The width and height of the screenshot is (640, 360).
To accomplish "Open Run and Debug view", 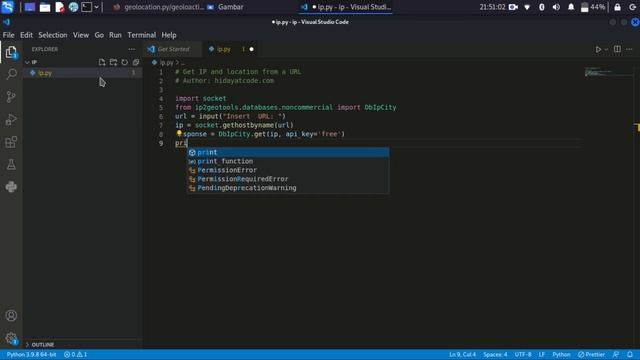I will pos(11,119).
